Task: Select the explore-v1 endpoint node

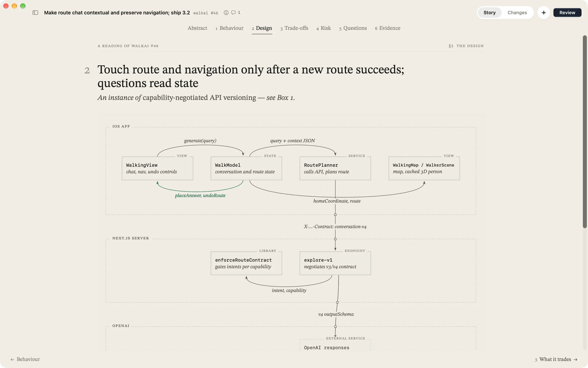Action: pos(335,263)
